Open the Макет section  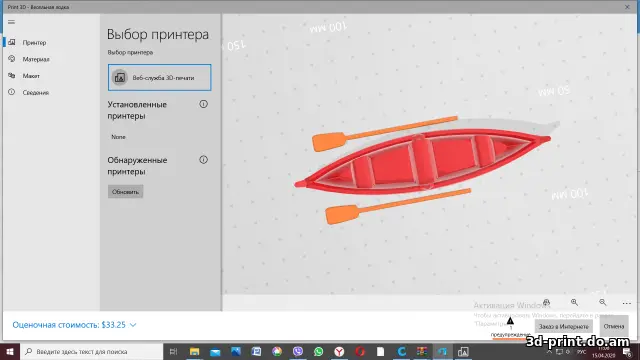(31, 76)
